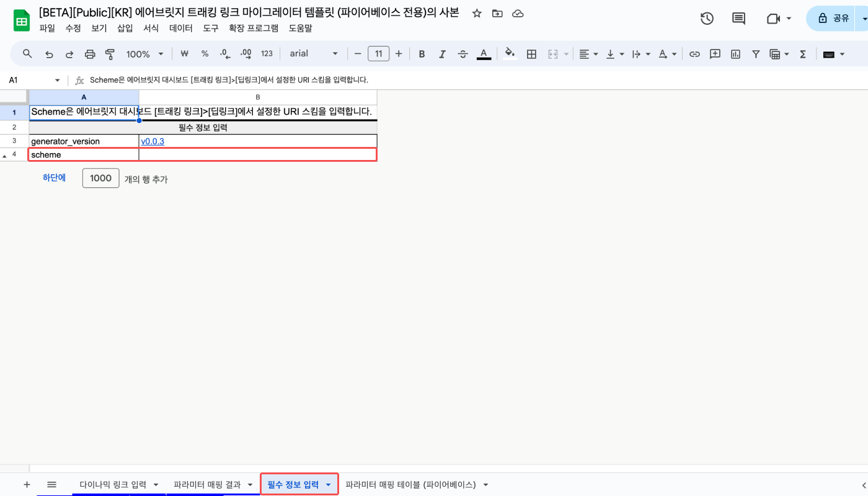Select the font size 11 box
868x496 pixels.
[379, 54]
